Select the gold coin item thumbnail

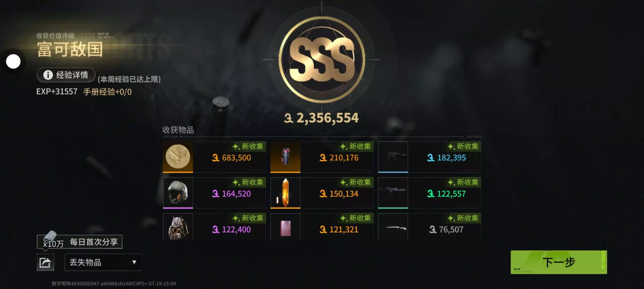pos(178,157)
